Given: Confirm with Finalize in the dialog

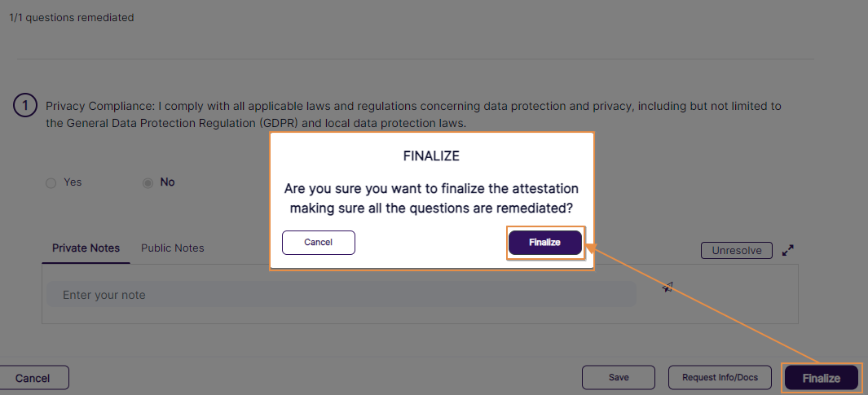Looking at the screenshot, I should 545,243.
